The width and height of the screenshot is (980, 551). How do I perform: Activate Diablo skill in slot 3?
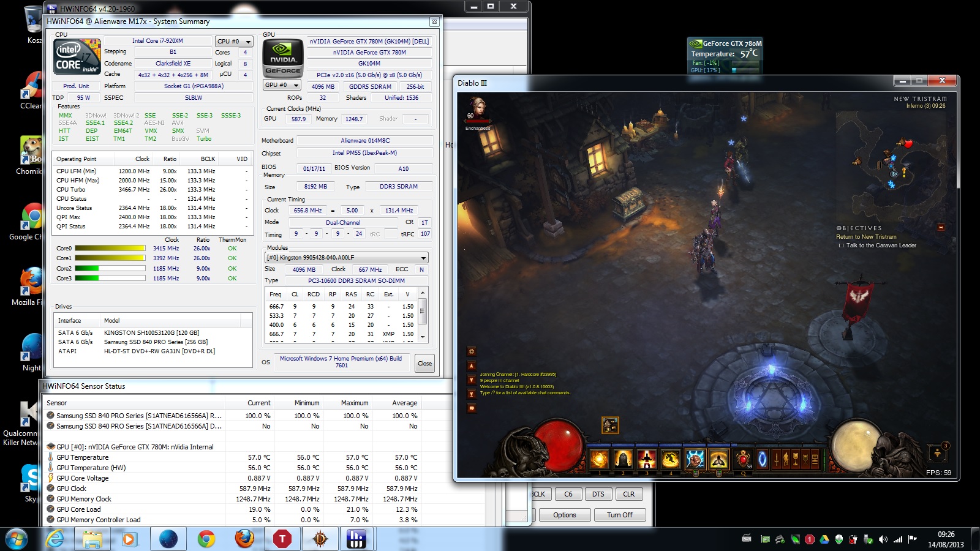click(647, 459)
